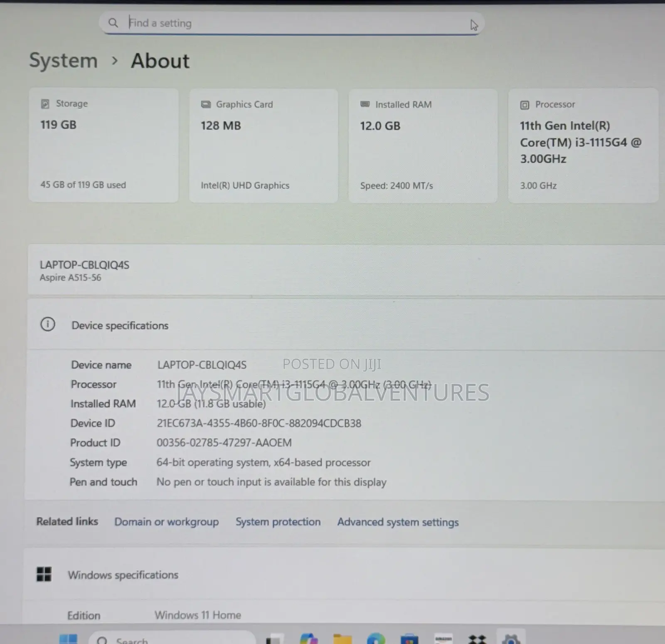Launch Microsoft Edge from the taskbar

376,639
